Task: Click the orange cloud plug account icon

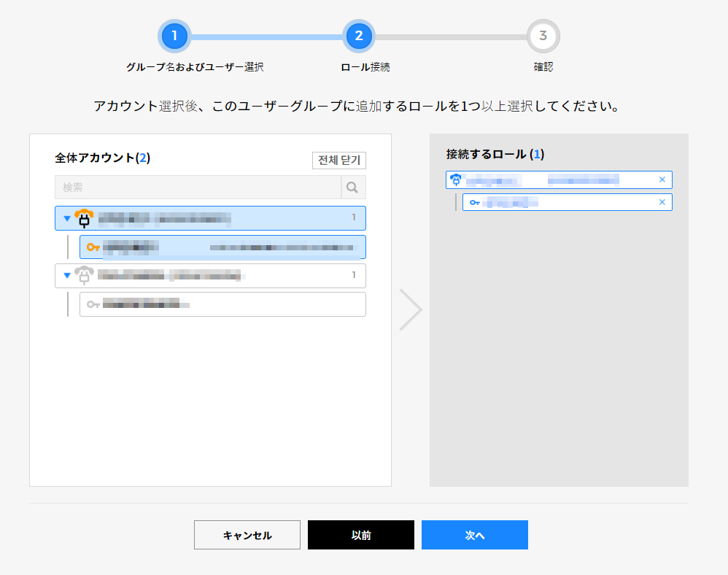Action: point(84,217)
